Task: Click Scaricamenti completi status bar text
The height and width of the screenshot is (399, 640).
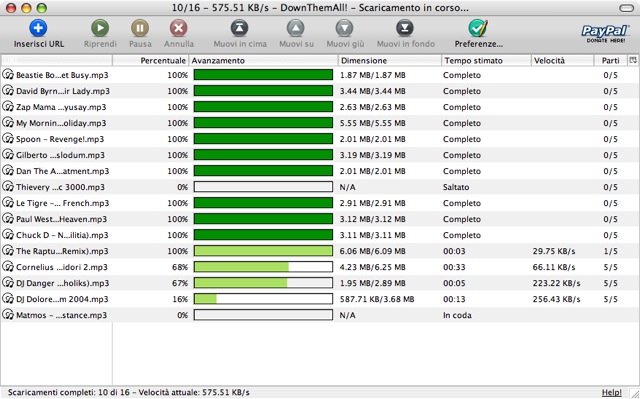Action: (129, 392)
